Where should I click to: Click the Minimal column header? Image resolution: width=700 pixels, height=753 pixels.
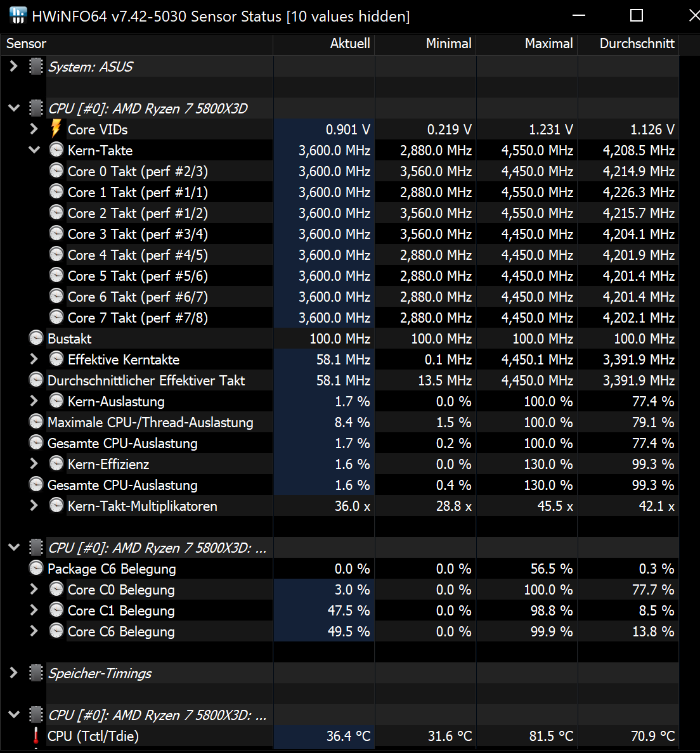tap(425, 44)
